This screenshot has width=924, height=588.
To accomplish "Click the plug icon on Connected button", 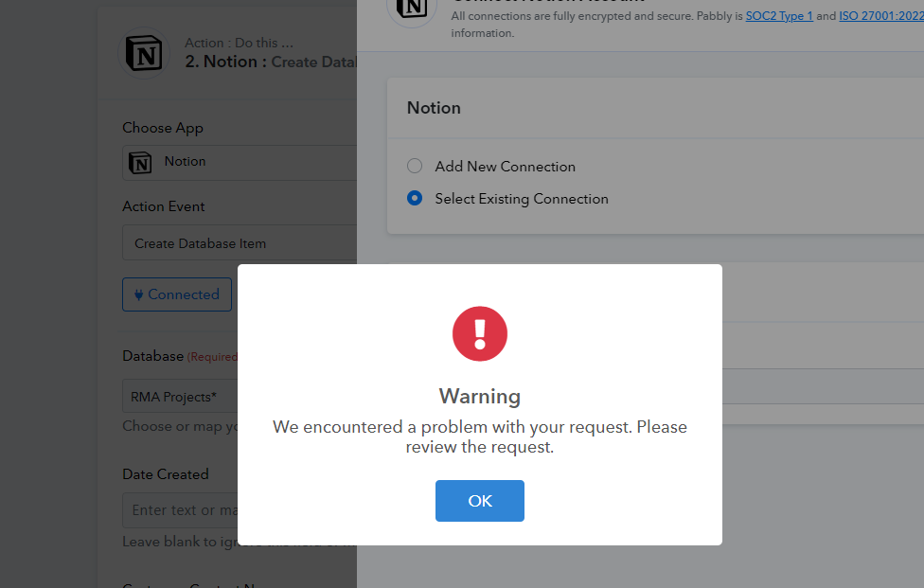I will click(138, 294).
